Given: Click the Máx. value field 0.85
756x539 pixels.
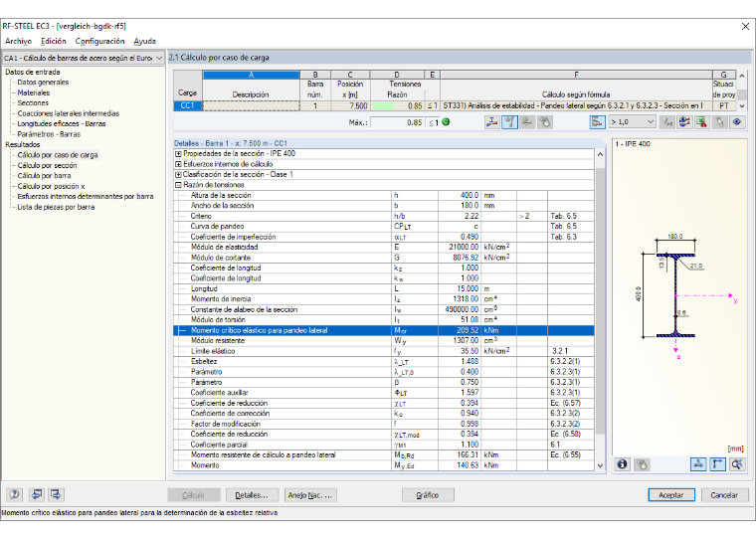Looking at the screenshot, I should point(397,122).
